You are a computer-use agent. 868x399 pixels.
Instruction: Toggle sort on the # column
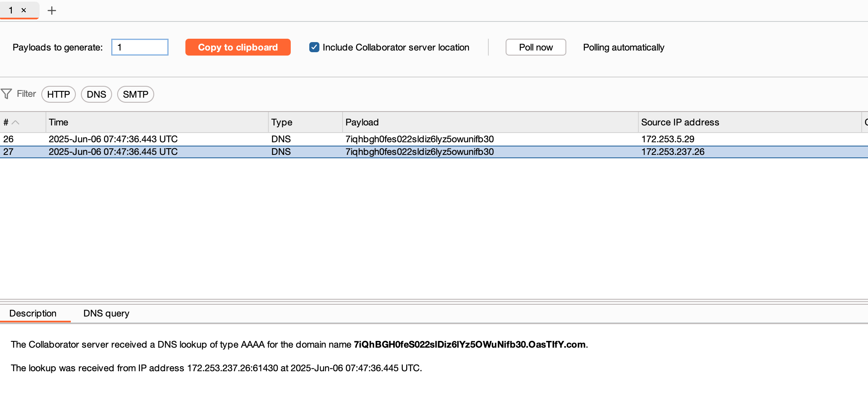(23, 122)
